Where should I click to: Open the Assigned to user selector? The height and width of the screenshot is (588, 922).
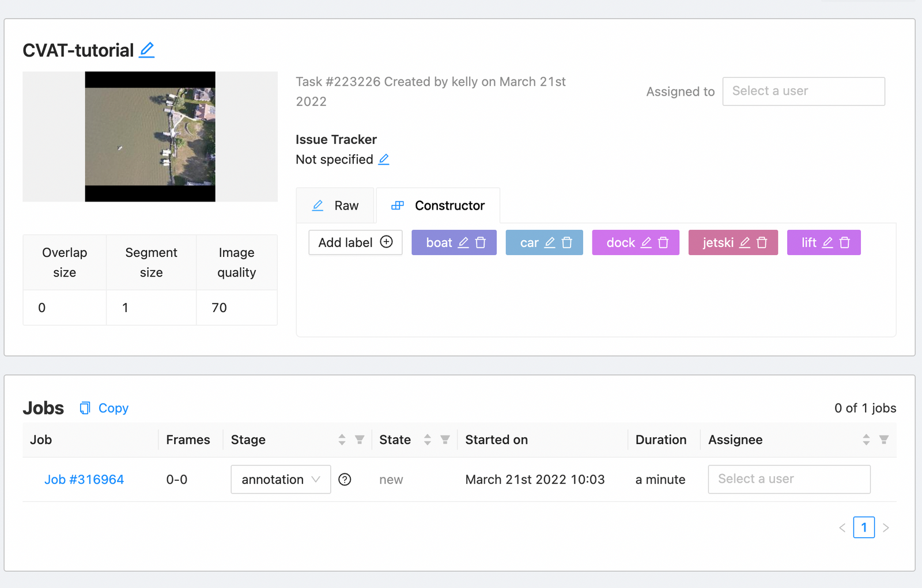click(803, 91)
